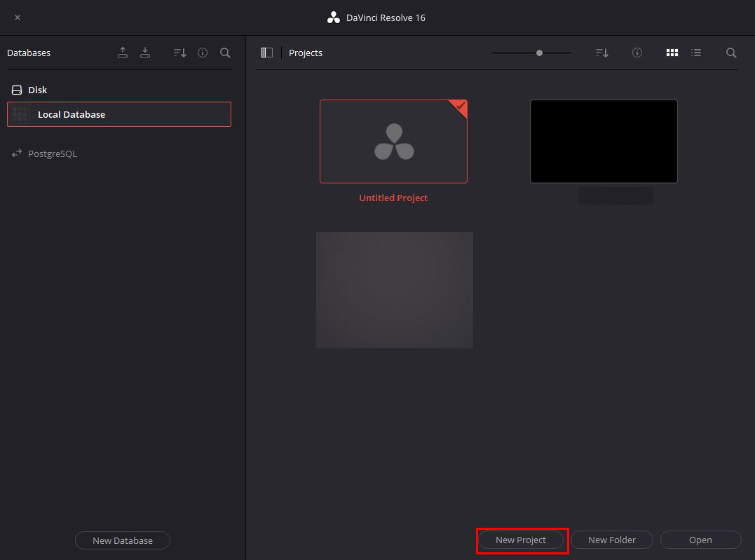Select the Untitled Project thumbnail

[x=393, y=141]
